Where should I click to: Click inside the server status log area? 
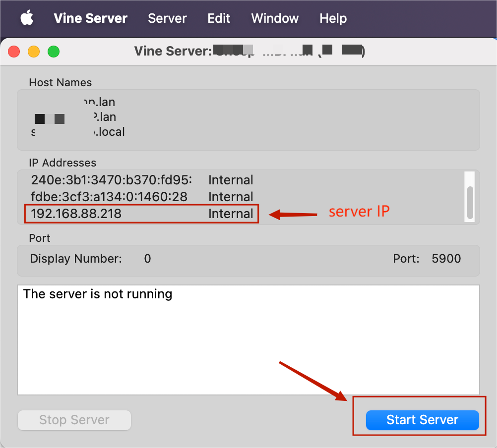click(x=248, y=342)
